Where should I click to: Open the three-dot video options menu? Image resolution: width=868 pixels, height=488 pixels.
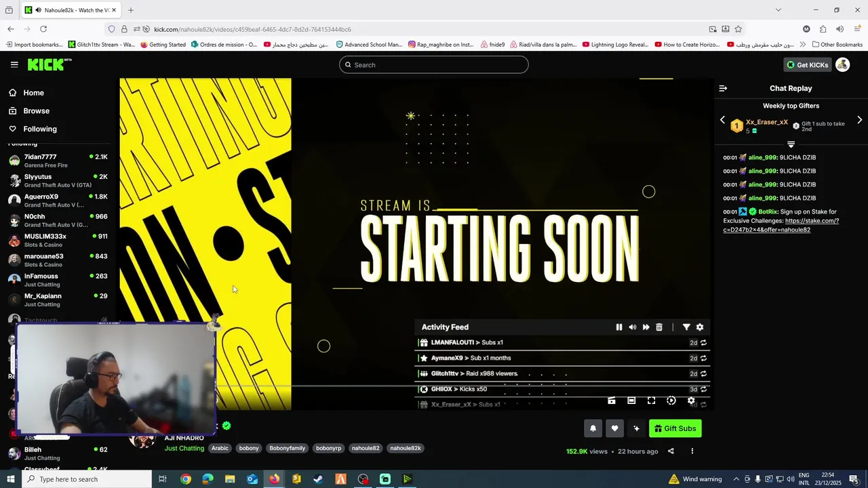692,451
